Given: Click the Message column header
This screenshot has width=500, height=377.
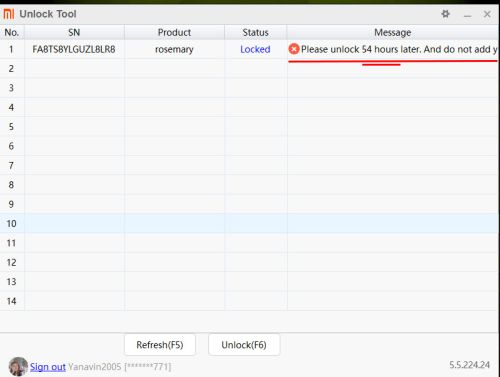Looking at the screenshot, I should 393,32.
